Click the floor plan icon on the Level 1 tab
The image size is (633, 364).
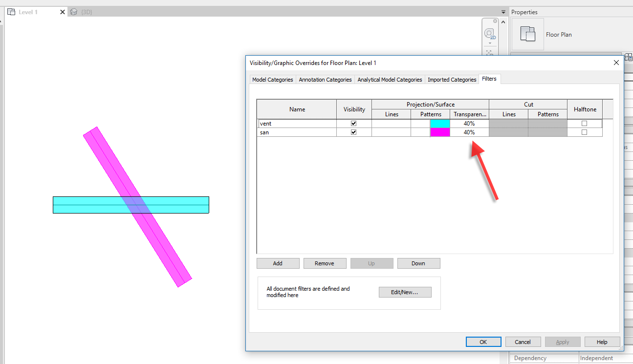click(x=11, y=12)
